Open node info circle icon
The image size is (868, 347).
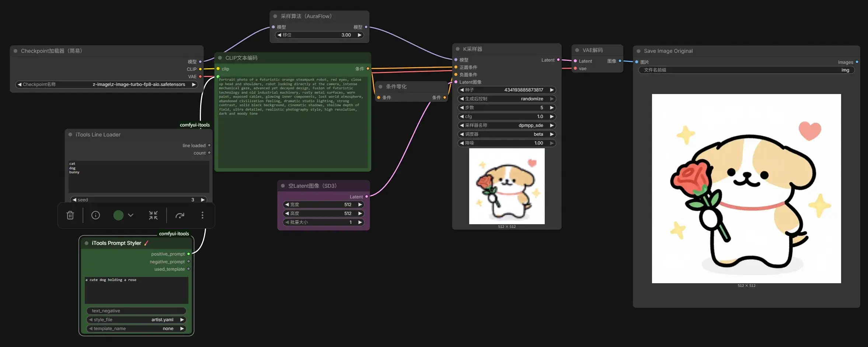(x=95, y=215)
